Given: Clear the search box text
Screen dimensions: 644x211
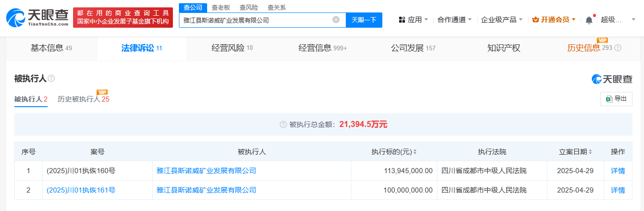Looking at the screenshot, I should 336,20.
